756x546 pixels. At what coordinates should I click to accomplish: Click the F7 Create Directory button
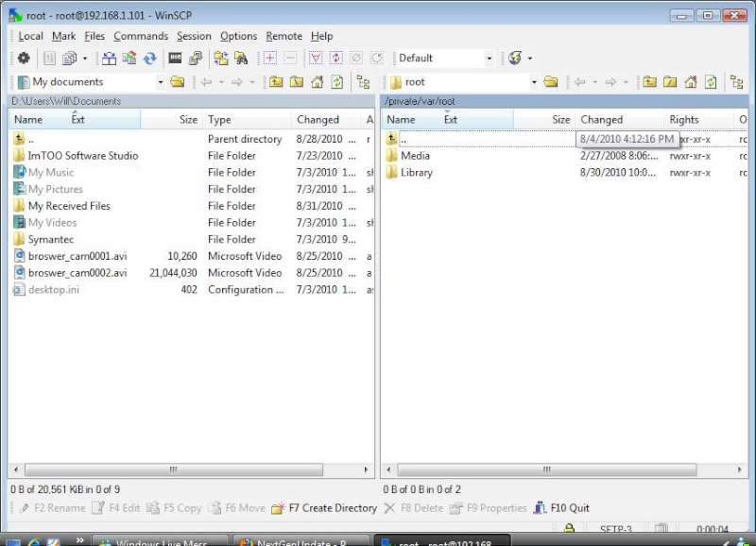[x=324, y=508]
